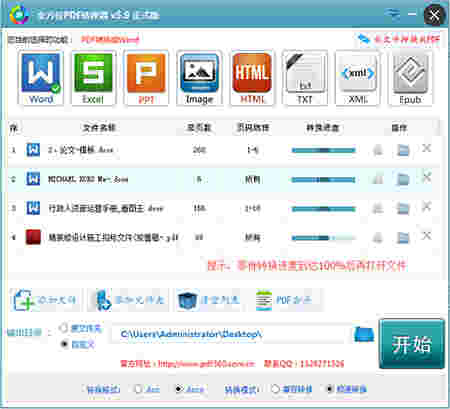This screenshot has width=450, height=409.
Task: Remove row 3 file with its X
Action: 427,207
